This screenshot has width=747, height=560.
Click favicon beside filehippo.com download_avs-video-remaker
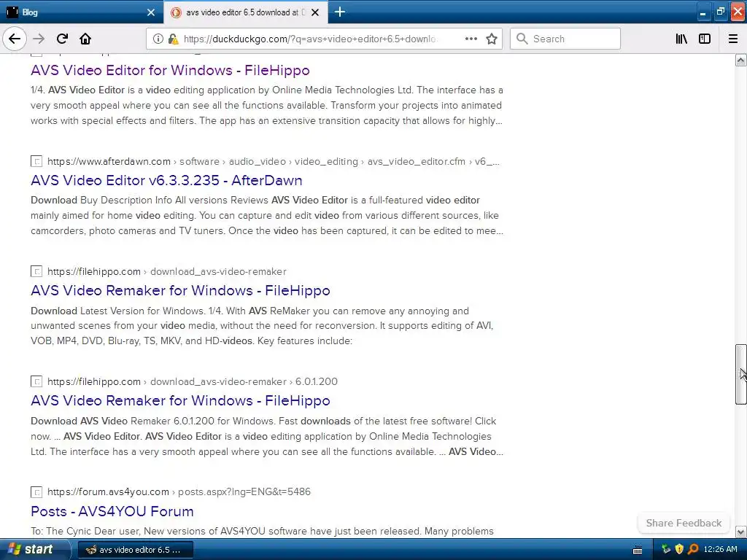pos(36,271)
